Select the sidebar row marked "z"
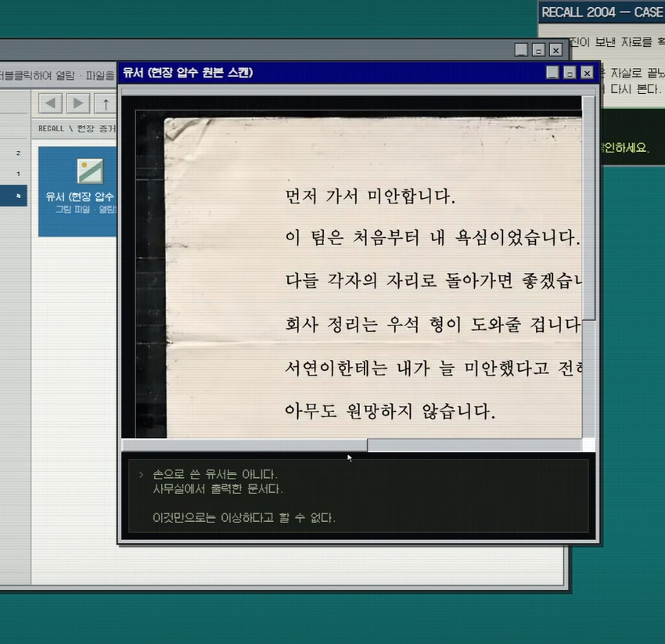This screenshot has width=665, height=644. coord(14,153)
